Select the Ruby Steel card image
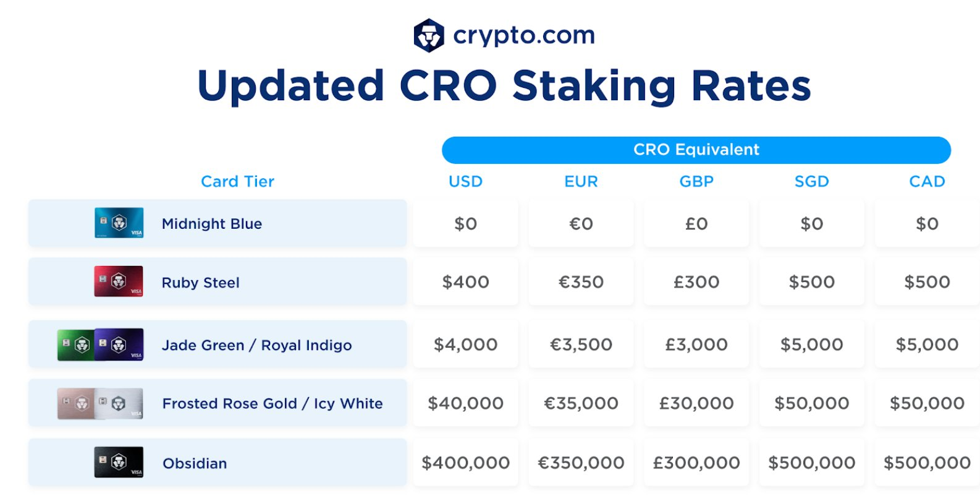The width and height of the screenshot is (980, 501). pyautogui.click(x=119, y=281)
